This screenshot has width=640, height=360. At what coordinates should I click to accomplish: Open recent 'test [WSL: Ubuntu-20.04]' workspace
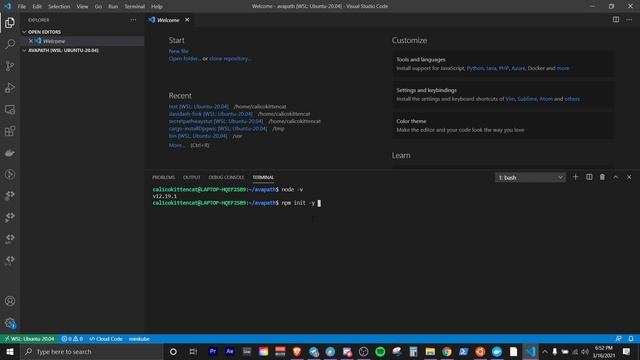[x=199, y=107]
